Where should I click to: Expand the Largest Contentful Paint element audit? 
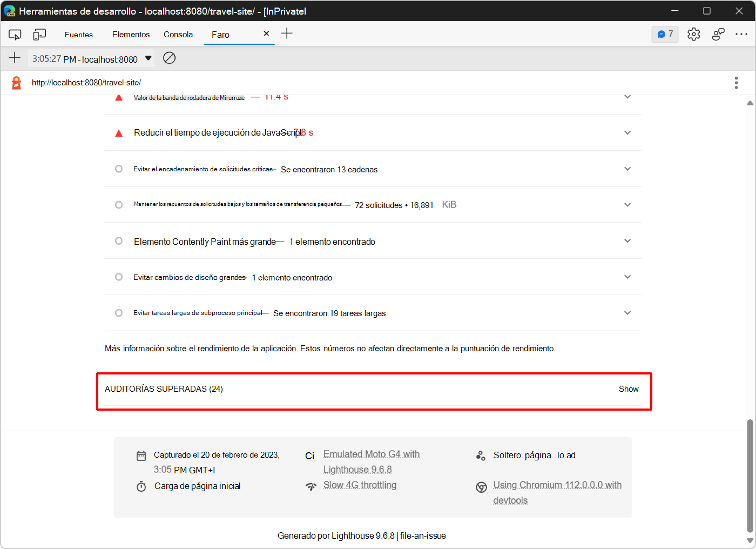pos(627,241)
